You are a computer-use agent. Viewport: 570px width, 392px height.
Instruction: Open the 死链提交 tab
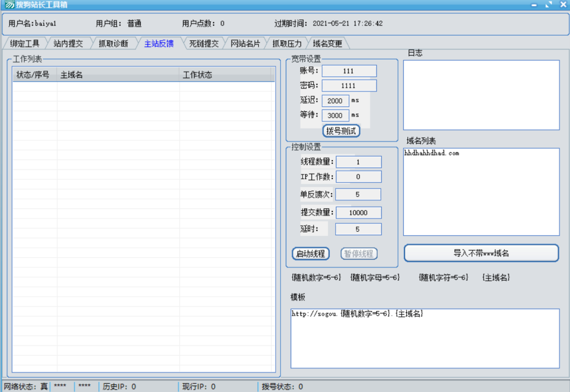(x=204, y=44)
